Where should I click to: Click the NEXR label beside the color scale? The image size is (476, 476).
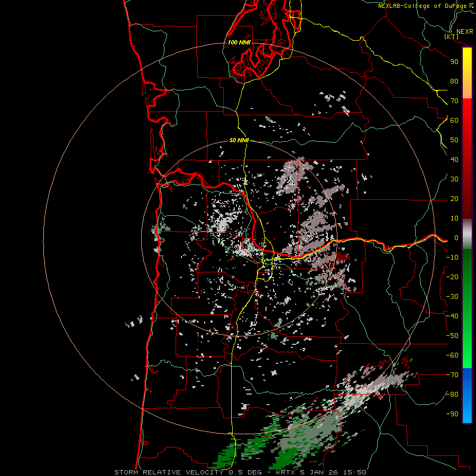click(465, 32)
